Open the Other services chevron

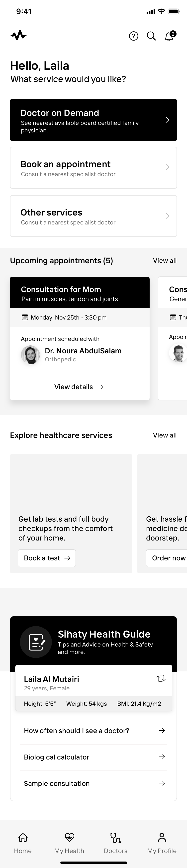[x=167, y=216]
